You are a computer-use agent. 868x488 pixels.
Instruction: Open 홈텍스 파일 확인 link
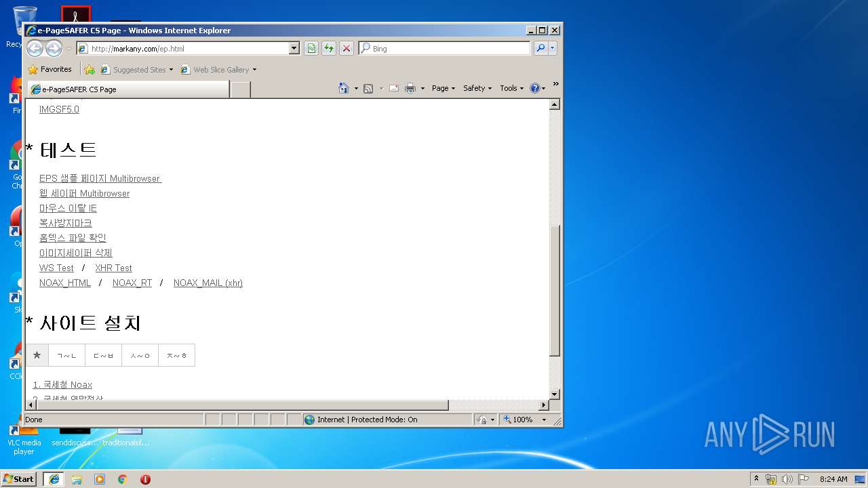coord(73,238)
